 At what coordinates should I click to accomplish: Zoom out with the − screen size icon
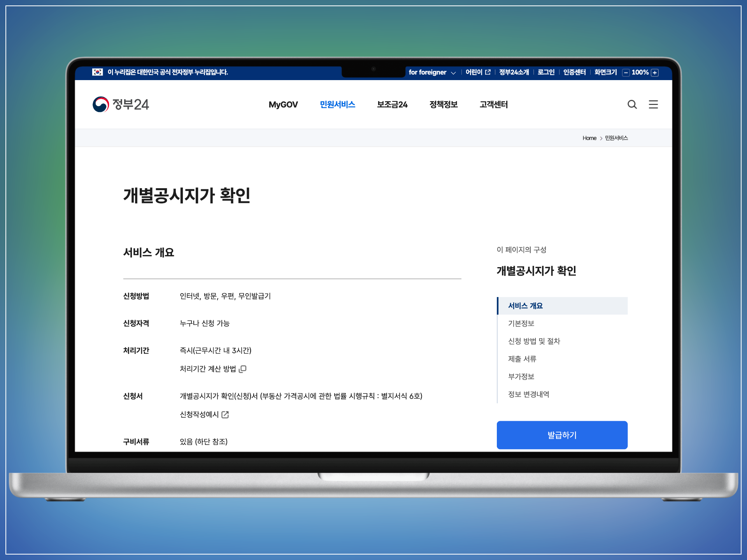coord(626,72)
